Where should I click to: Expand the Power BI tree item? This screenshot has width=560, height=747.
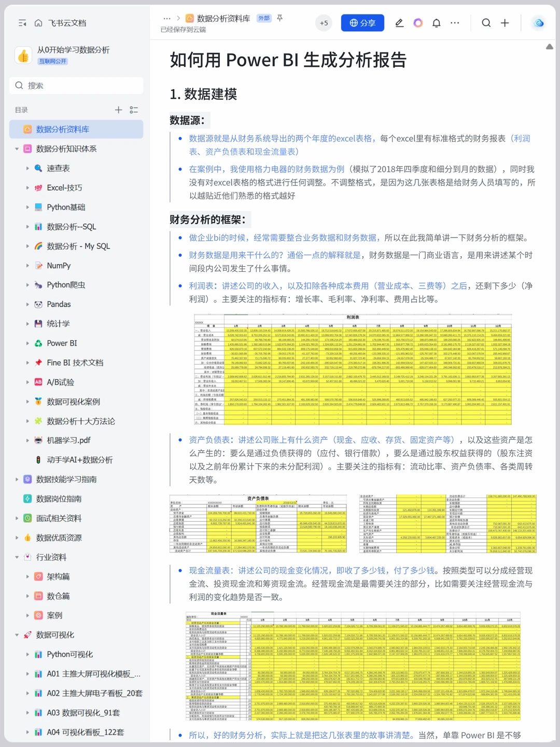click(x=28, y=343)
